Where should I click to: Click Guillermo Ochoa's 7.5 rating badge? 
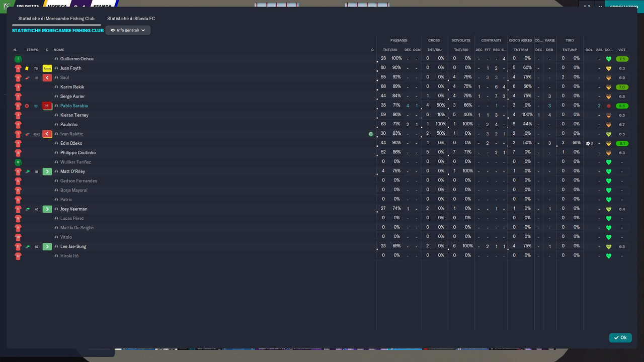(x=622, y=59)
